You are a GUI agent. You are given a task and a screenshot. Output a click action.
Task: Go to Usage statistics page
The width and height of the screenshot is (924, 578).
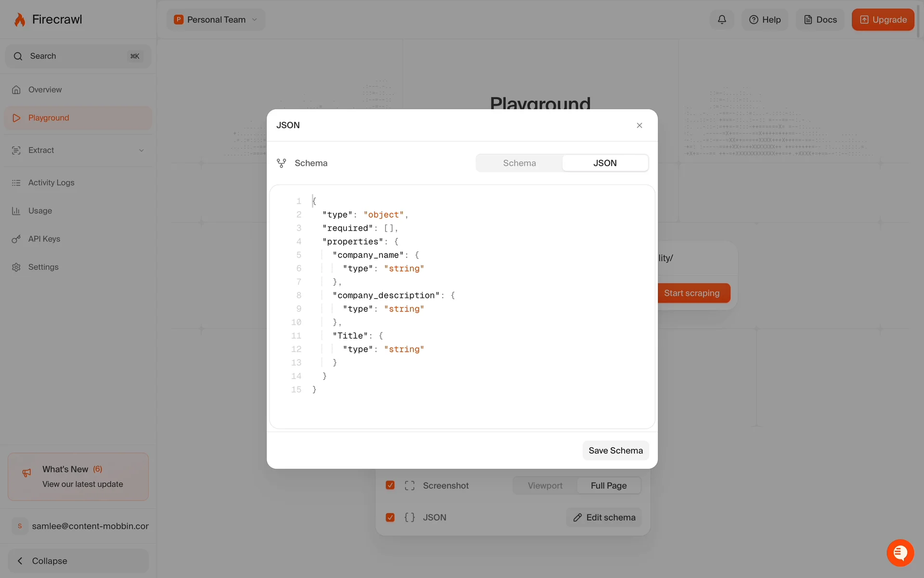(40, 211)
